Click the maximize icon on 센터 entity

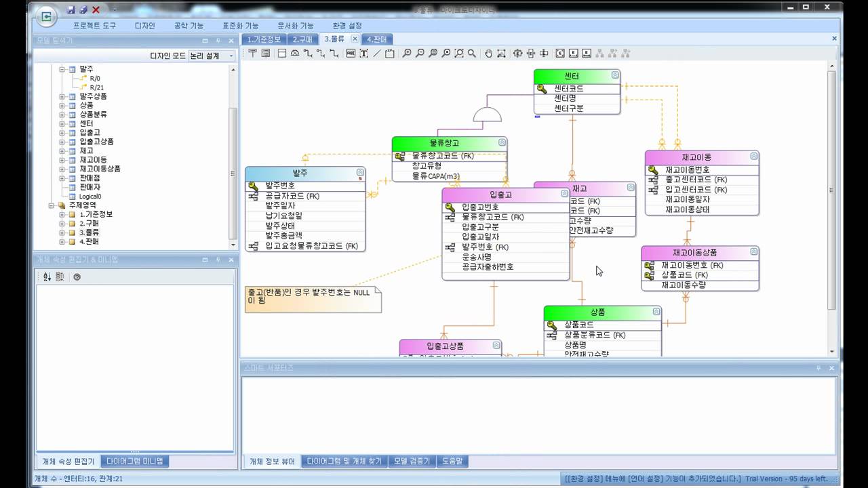click(x=615, y=75)
